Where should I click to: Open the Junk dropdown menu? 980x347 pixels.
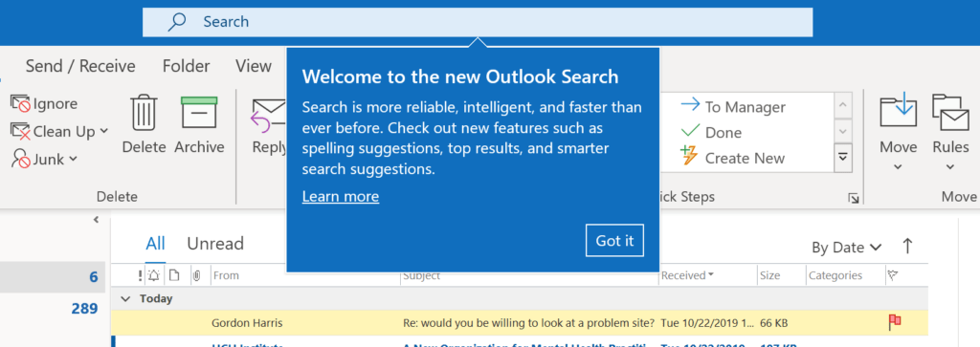pos(73,159)
